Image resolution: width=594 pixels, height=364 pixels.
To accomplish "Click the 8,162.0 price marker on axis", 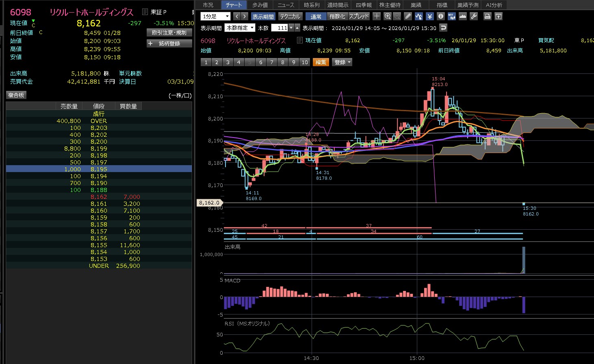I will [209, 202].
